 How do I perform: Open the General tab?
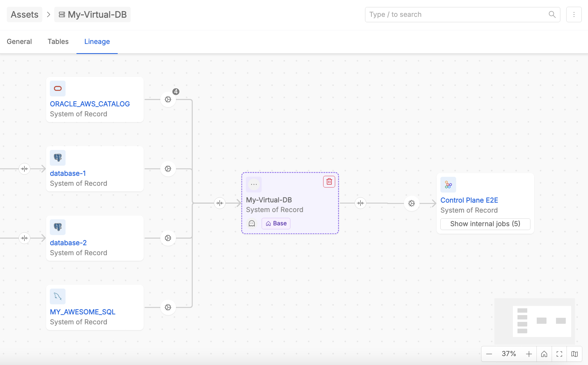tap(19, 41)
